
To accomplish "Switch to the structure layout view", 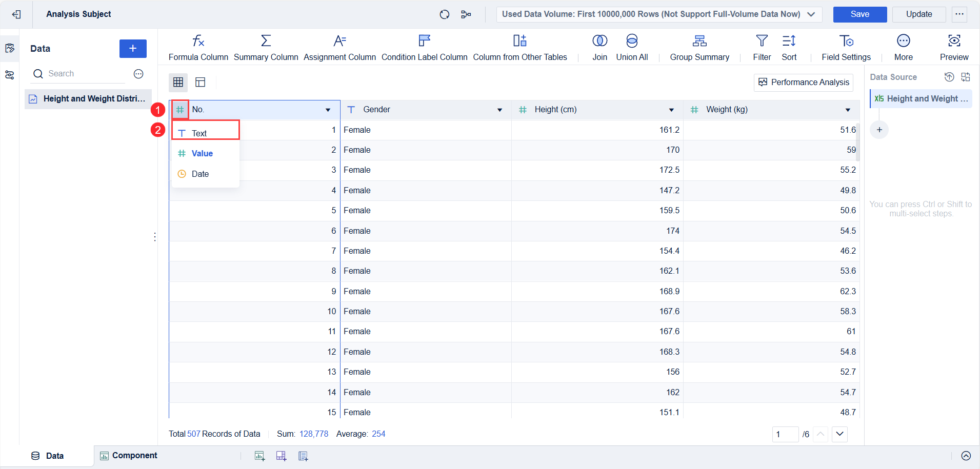I will coord(201,82).
